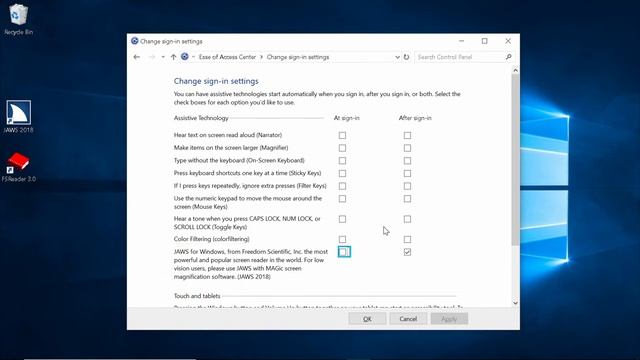Maximize the Change sign-in settings window
The height and width of the screenshot is (360, 640).
tap(484, 41)
